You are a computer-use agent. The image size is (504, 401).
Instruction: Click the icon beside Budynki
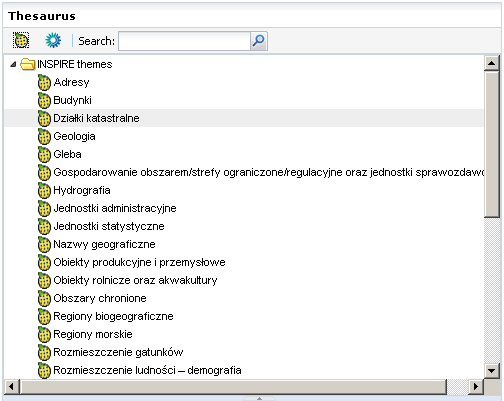(44, 100)
